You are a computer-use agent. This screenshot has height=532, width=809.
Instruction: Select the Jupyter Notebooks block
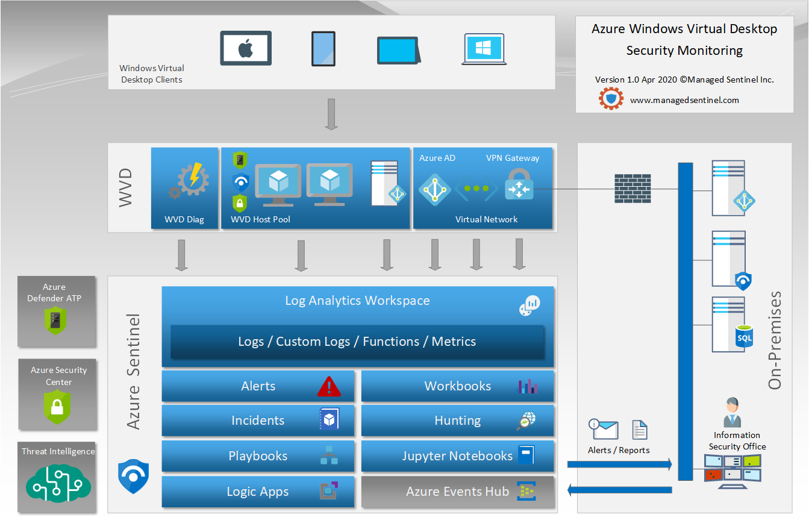click(x=457, y=455)
